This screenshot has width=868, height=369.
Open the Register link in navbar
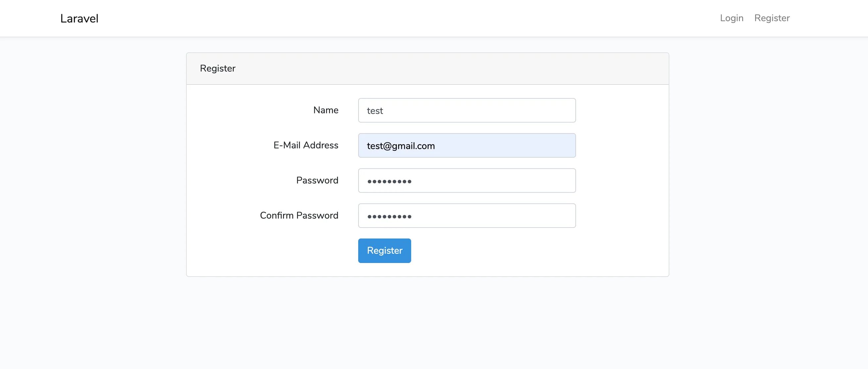click(772, 18)
